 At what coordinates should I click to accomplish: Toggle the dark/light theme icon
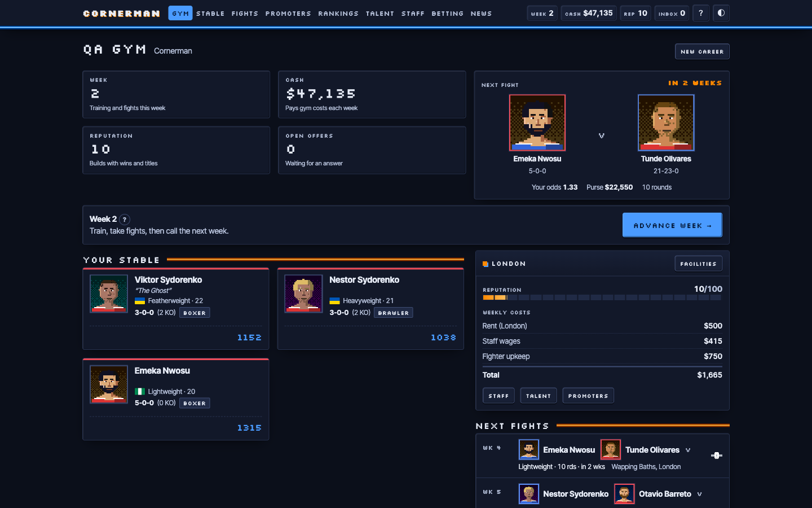pos(721,13)
